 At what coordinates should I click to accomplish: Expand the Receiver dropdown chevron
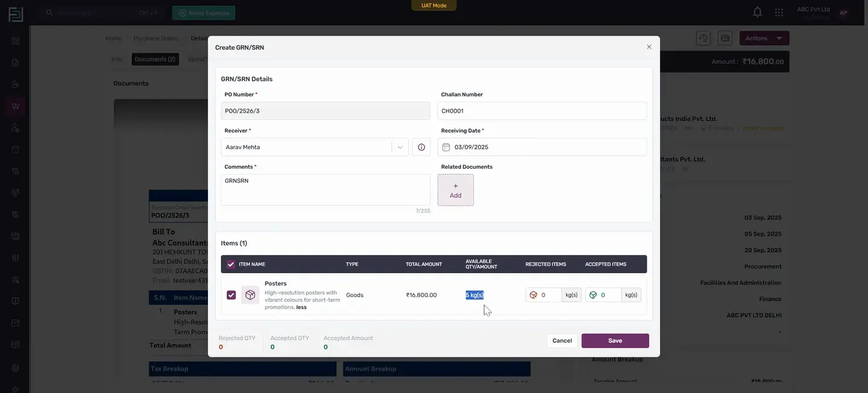[x=400, y=147]
